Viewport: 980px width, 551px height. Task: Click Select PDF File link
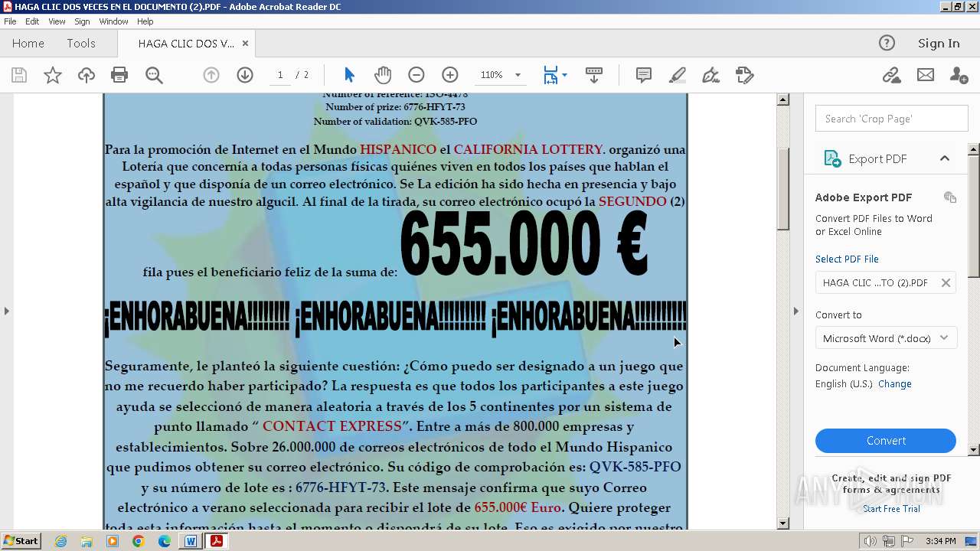847,259
